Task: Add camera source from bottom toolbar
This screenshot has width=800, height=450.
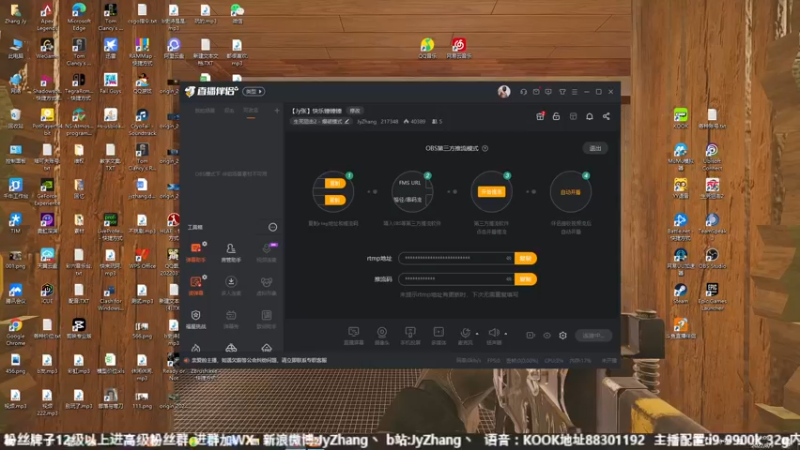Action: pyautogui.click(x=382, y=335)
